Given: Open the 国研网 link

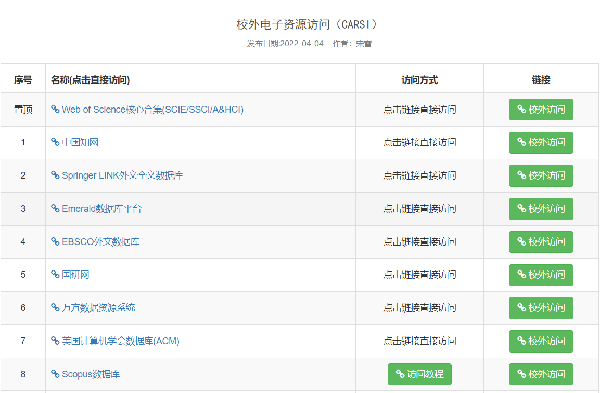Looking at the screenshot, I should (x=70, y=274).
